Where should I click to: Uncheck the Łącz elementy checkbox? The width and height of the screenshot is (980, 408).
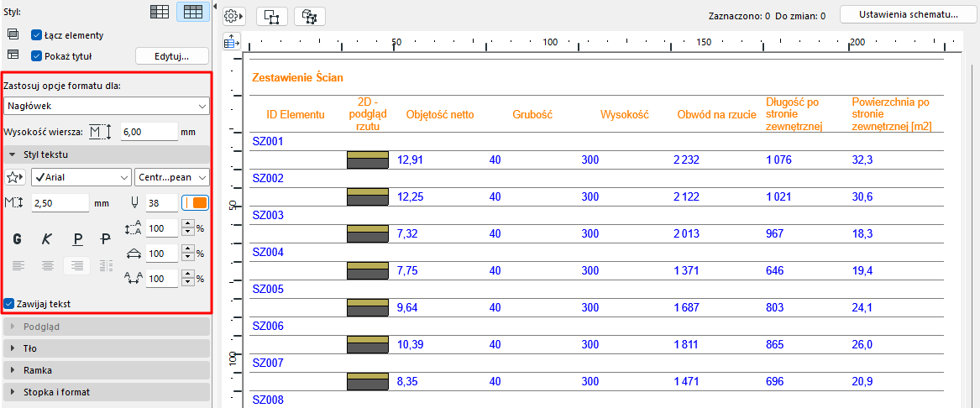coord(36,35)
